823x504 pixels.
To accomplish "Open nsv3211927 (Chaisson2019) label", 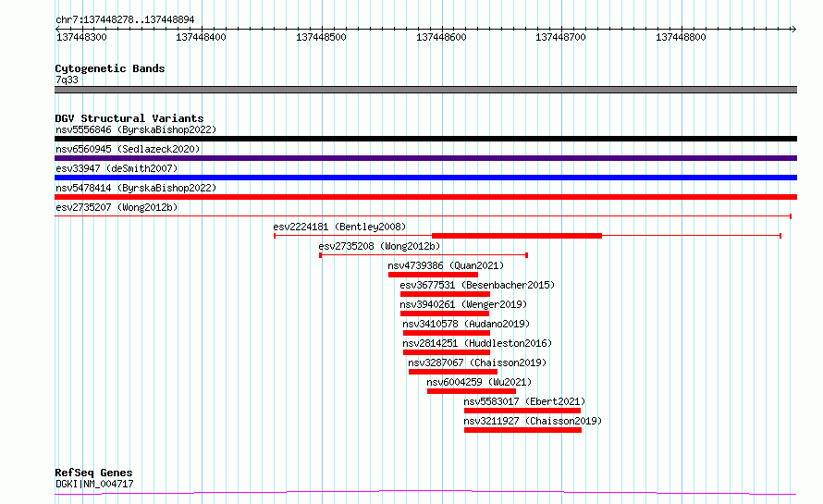I will coord(533,421).
